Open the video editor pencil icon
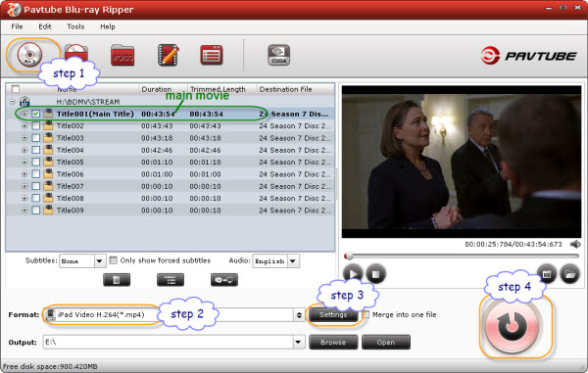The image size is (588, 373). [168, 55]
